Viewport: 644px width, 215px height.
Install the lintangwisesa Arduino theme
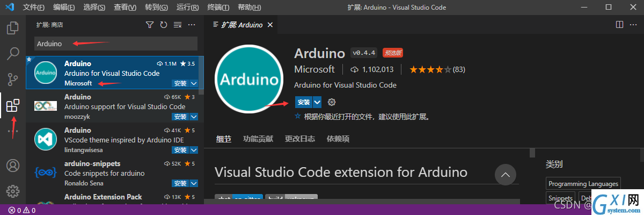click(180, 150)
